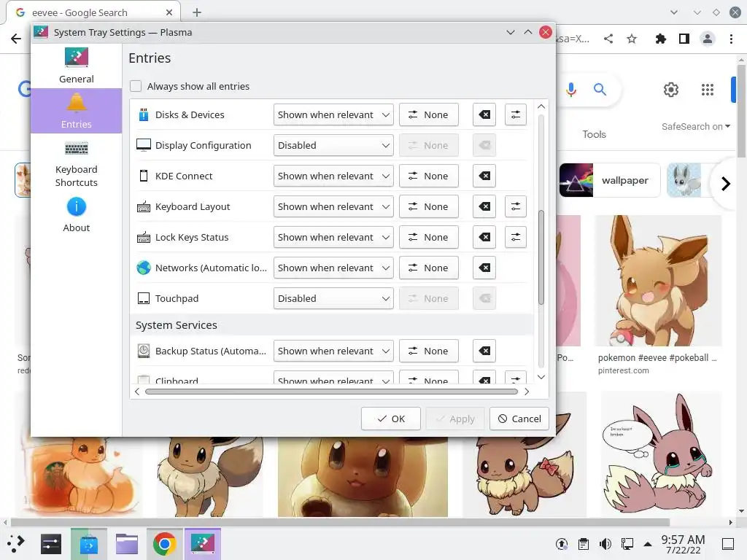Open pokemon #eevee #pokeball image result
747x560 pixels.
[x=659, y=281]
